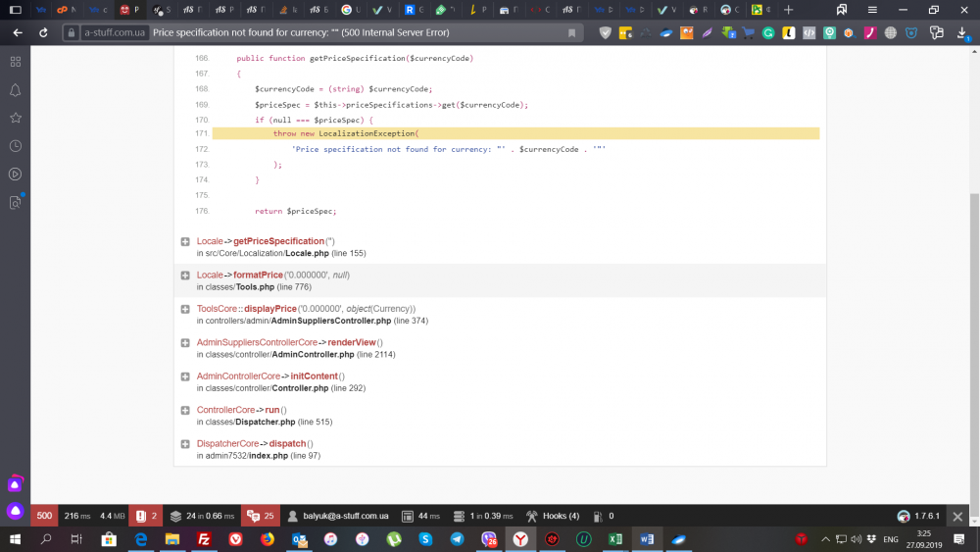Click the balyuk@a-stuff.com.ua user item in toolbar
This screenshot has height=552, width=980.
click(338, 516)
